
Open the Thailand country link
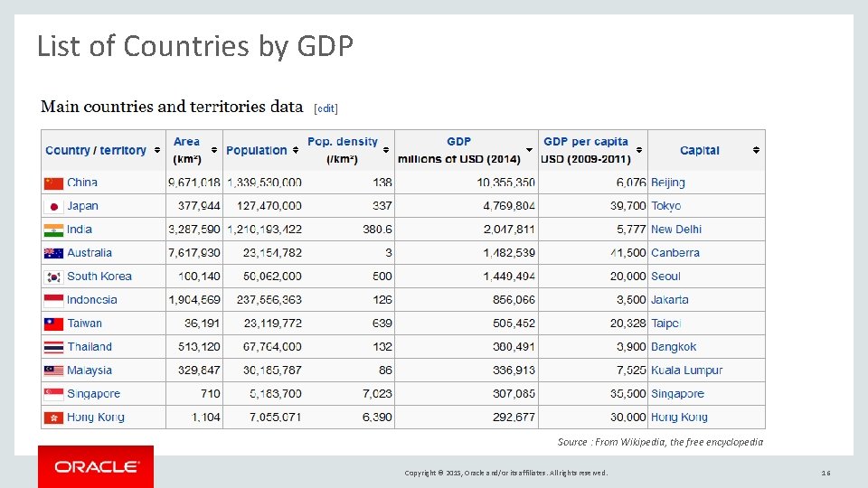coord(90,347)
